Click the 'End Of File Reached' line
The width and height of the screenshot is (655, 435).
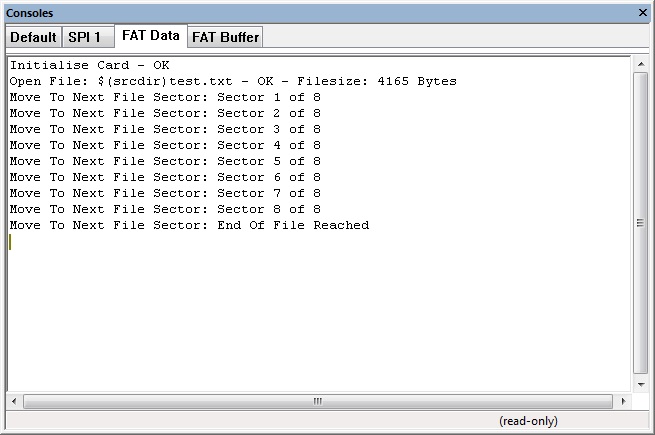189,225
